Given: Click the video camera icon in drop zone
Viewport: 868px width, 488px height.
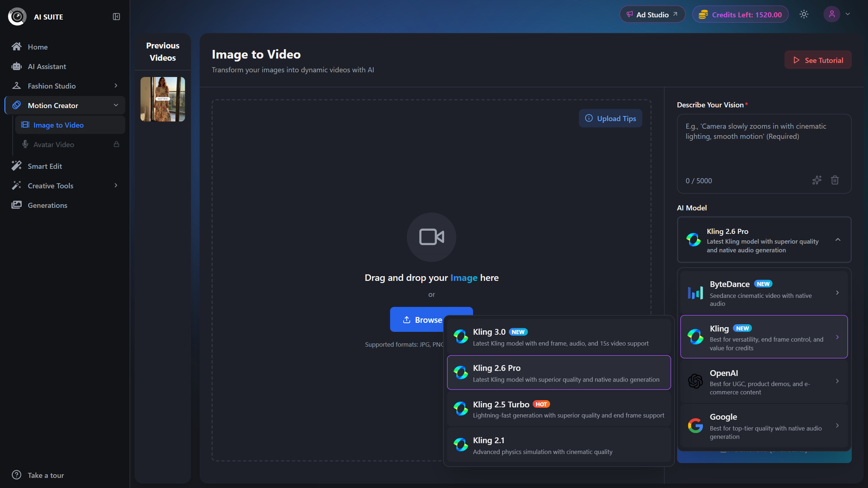Looking at the screenshot, I should pos(431,237).
